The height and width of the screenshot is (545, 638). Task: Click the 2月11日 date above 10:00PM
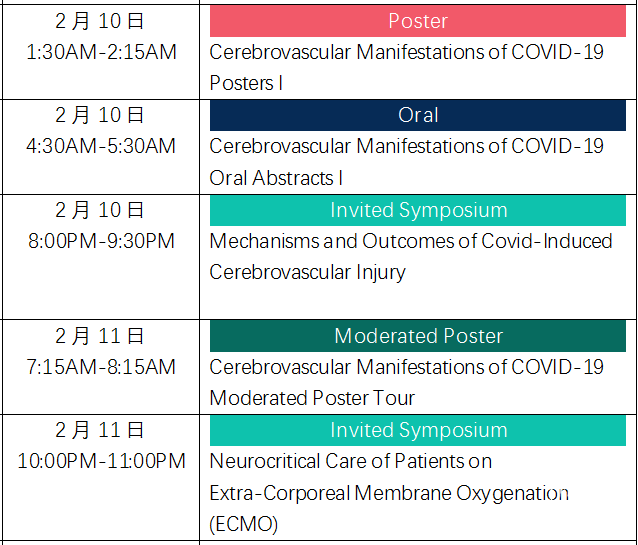100,430
